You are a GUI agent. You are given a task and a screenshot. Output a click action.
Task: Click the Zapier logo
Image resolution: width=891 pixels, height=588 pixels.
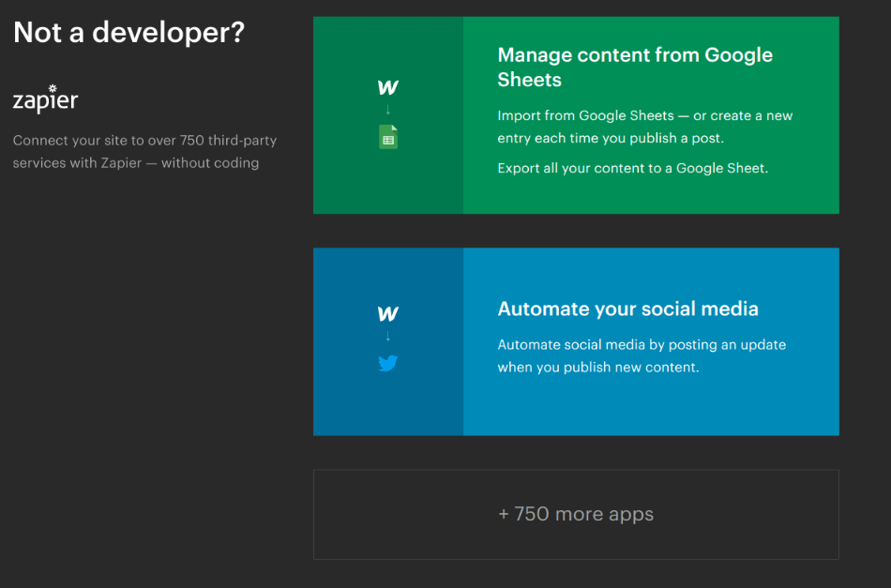click(45, 98)
